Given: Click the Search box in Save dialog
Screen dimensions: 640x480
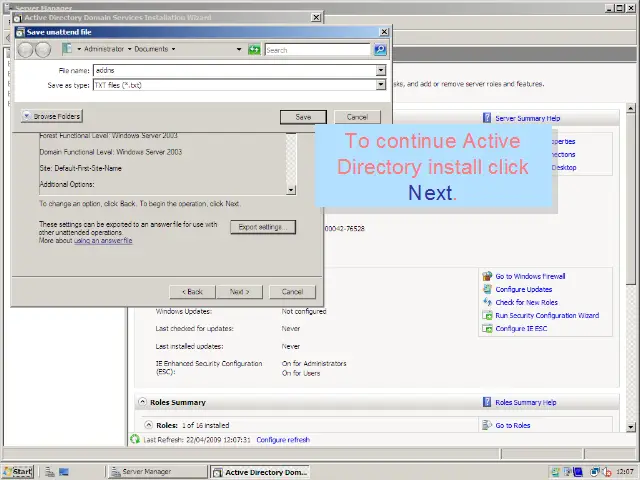Looking at the screenshot, I should click(x=317, y=50).
